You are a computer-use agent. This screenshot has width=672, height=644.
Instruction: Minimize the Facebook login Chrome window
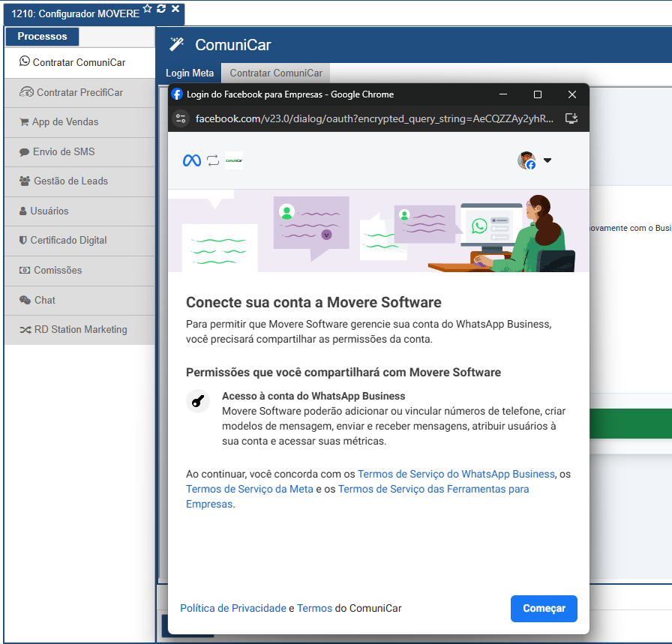tap(503, 94)
